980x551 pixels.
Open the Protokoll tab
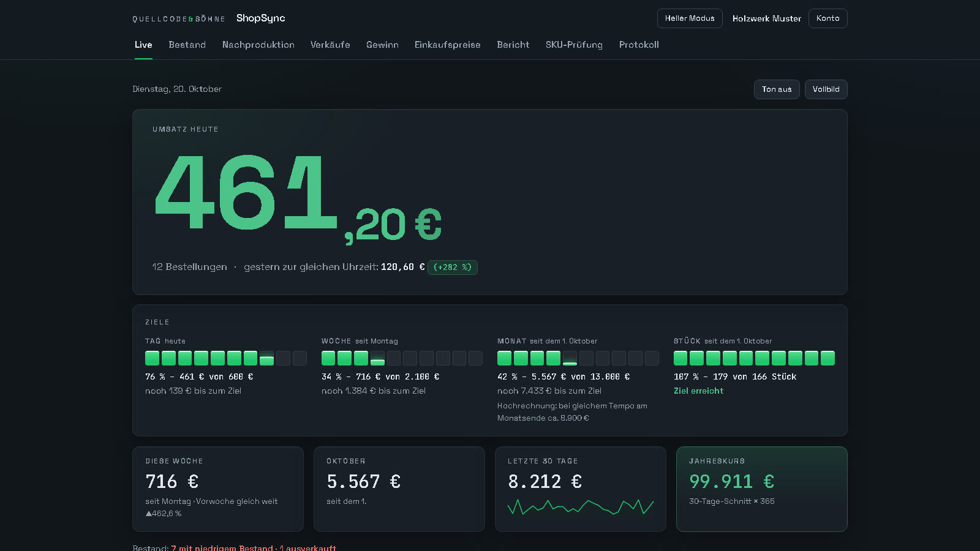pos(639,45)
